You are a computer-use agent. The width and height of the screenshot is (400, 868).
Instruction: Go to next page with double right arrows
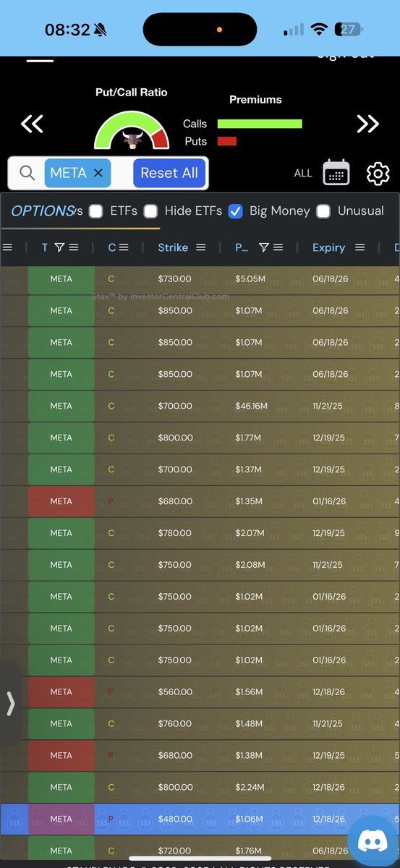(367, 124)
